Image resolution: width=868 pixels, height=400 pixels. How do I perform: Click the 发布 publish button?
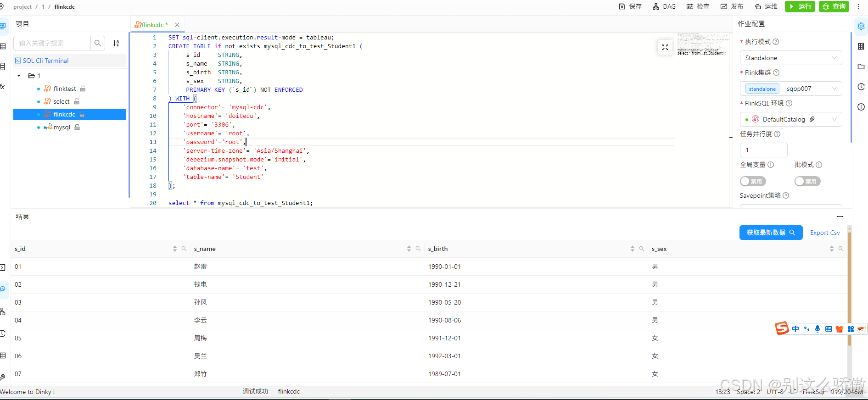coord(732,6)
